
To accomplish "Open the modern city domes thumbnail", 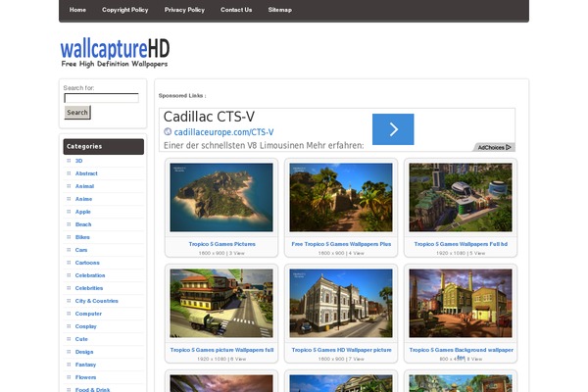I will (x=461, y=197).
